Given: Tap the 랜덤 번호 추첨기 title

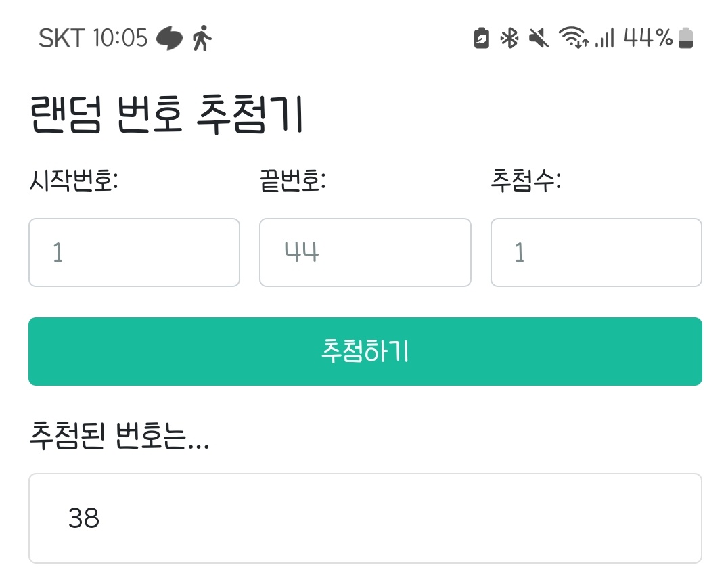Looking at the screenshot, I should pyautogui.click(x=166, y=116).
